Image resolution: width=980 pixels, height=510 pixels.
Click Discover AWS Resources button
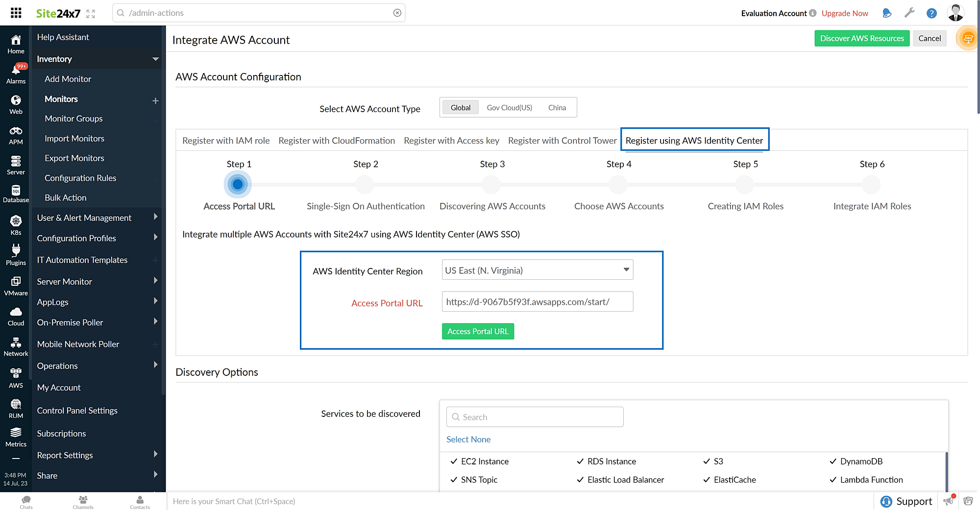[862, 38]
